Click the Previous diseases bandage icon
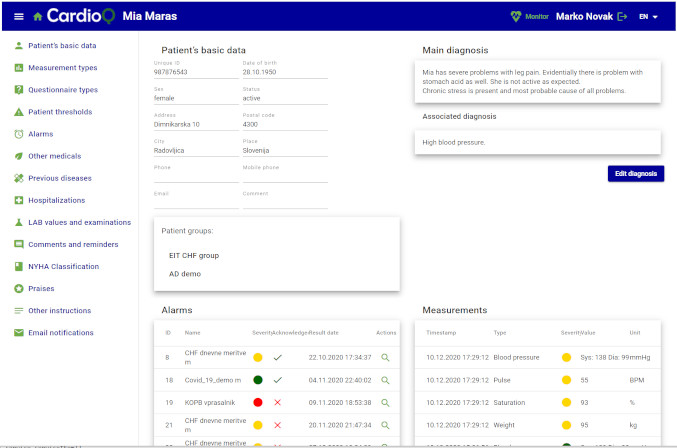 coord(19,178)
